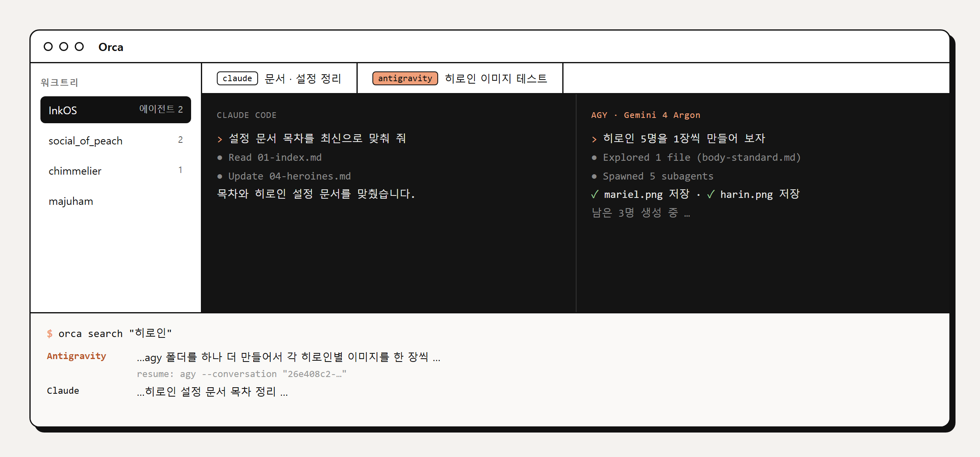Click the 워크트리 sidebar heading
980x457 pixels.
[x=59, y=82]
